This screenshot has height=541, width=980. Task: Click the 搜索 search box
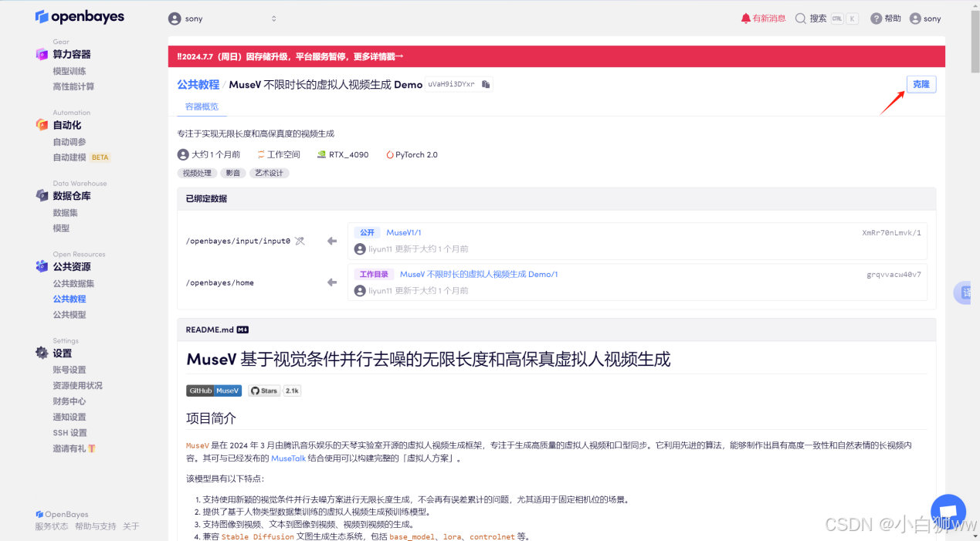pyautogui.click(x=826, y=19)
